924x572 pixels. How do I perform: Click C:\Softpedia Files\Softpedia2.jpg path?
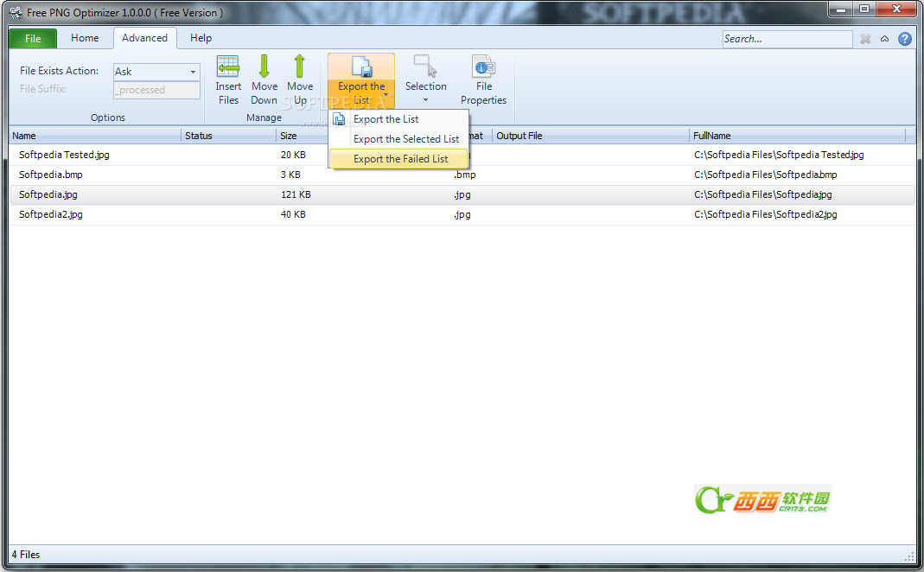point(766,214)
